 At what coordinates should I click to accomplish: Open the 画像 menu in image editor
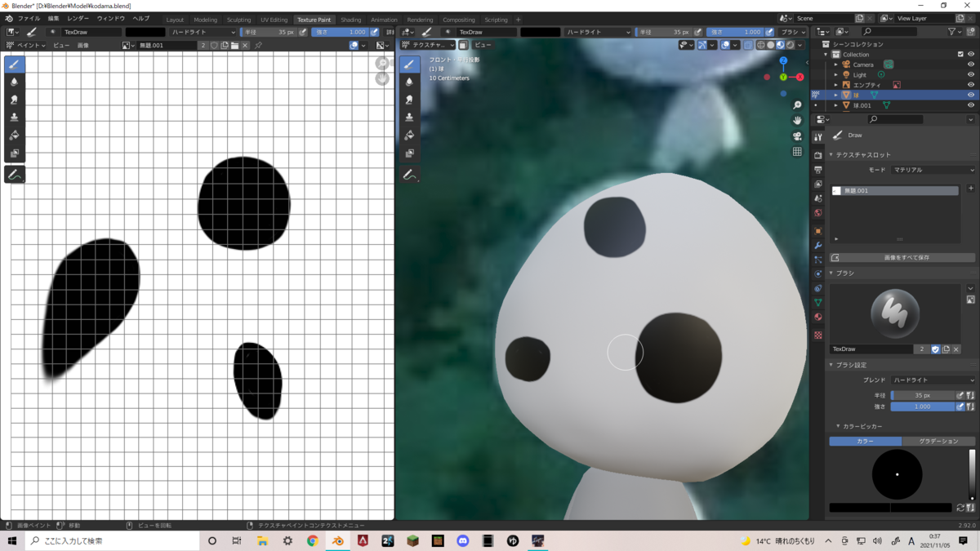tap(83, 46)
